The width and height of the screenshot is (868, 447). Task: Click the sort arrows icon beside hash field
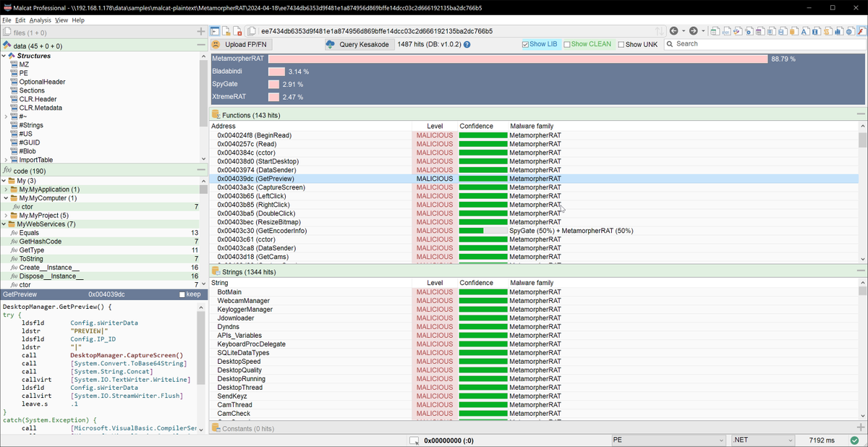click(660, 31)
